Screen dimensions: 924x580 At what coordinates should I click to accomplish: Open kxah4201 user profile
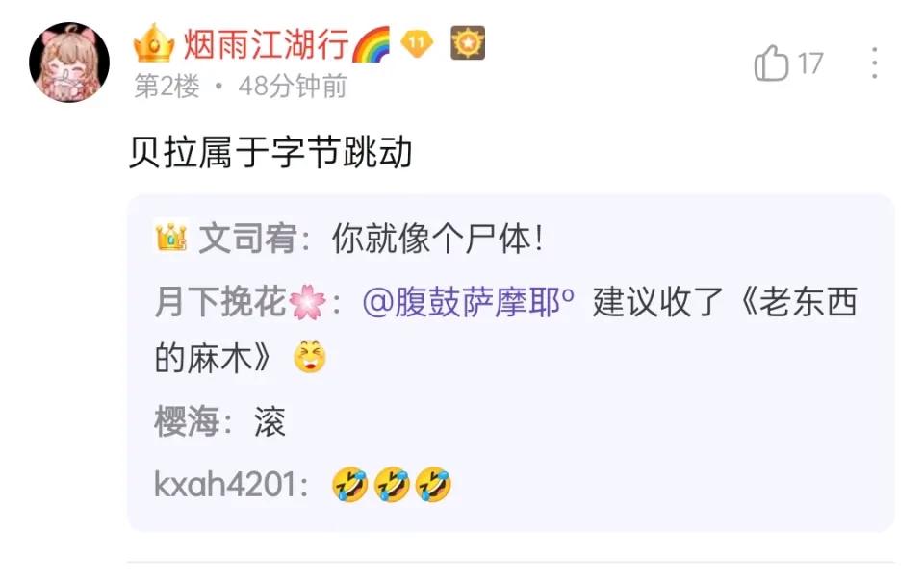(224, 485)
